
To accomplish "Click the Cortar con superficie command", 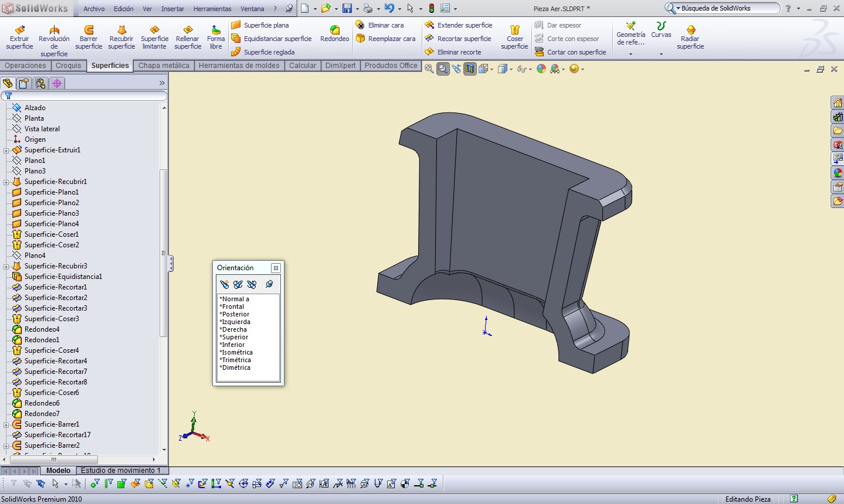I will [570, 52].
